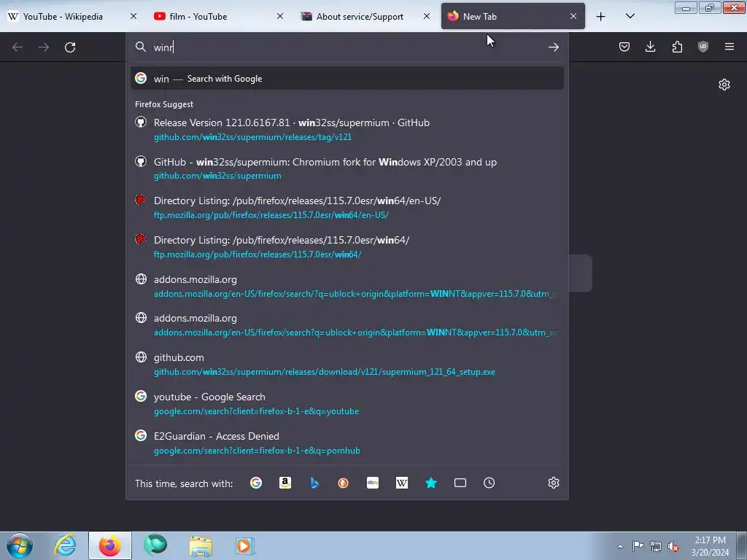Search this time with Amazon icon
The height and width of the screenshot is (560, 747).
285,483
